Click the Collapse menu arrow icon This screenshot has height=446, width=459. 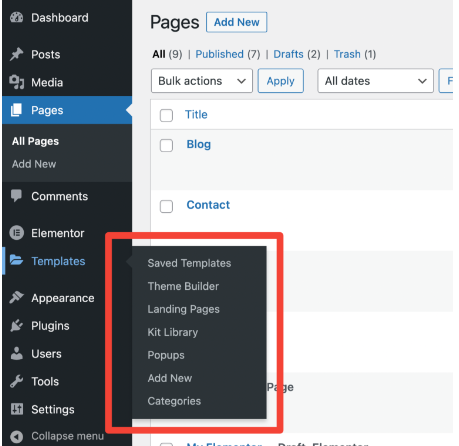[x=16, y=436]
